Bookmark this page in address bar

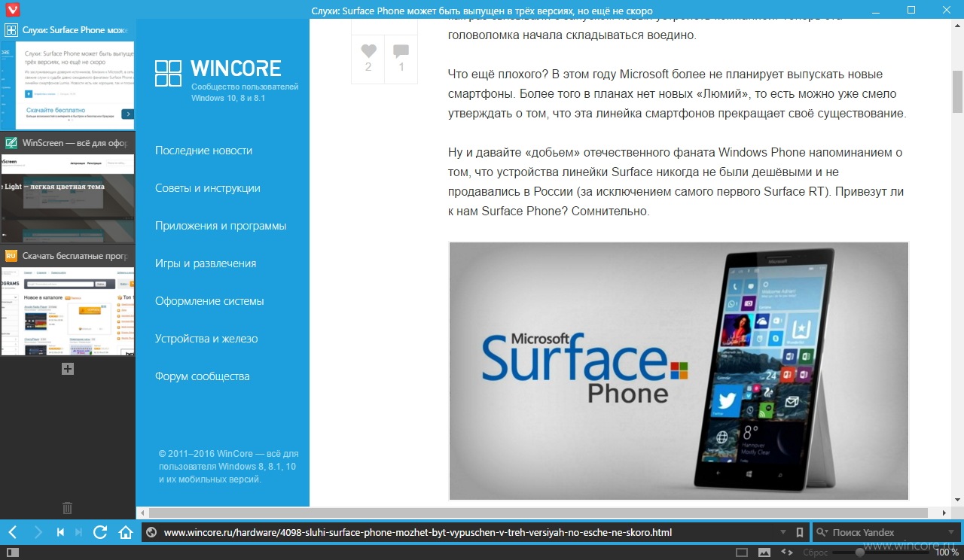[800, 532]
